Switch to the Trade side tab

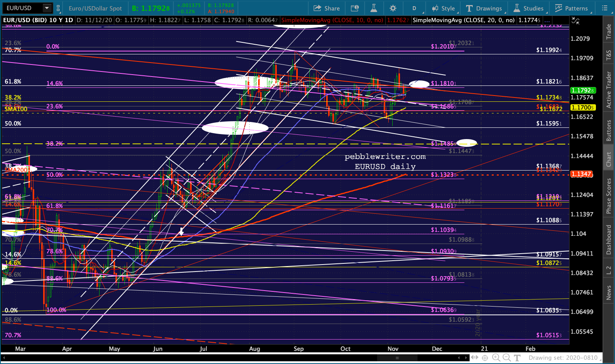point(609,32)
